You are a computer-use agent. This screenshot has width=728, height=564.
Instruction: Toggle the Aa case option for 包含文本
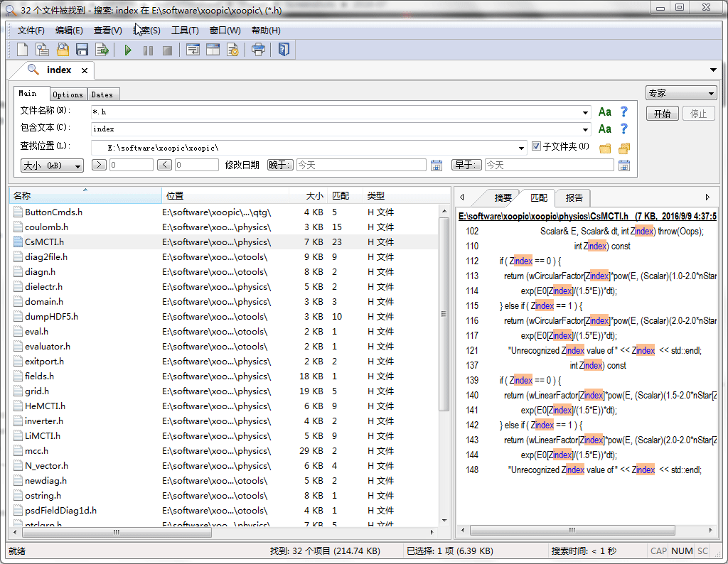click(604, 129)
